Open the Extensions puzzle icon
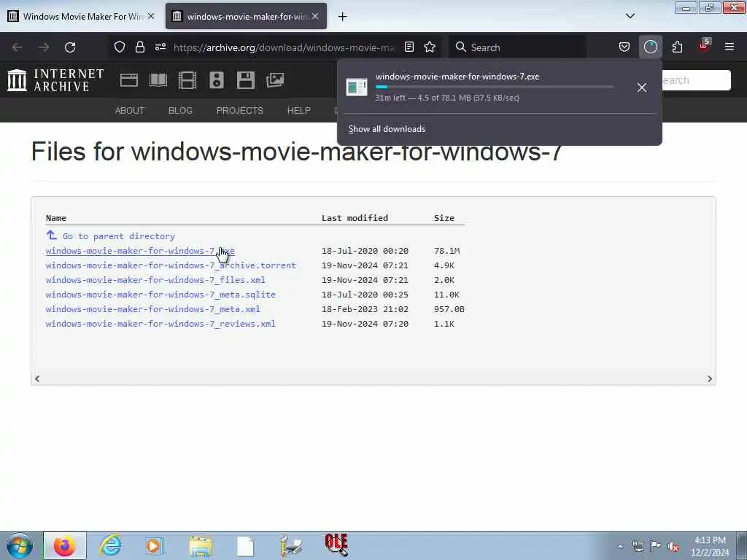Screen dimensions: 747x560 coord(677,47)
